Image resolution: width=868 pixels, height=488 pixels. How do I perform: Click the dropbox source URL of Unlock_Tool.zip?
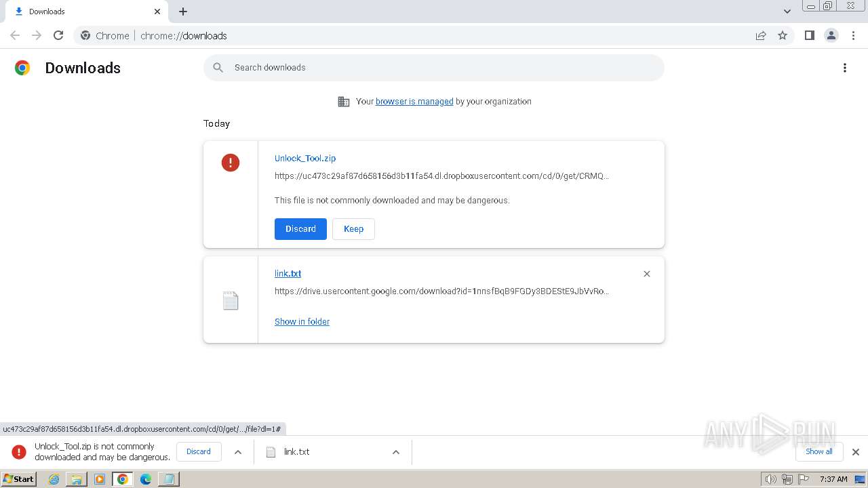[441, 176]
